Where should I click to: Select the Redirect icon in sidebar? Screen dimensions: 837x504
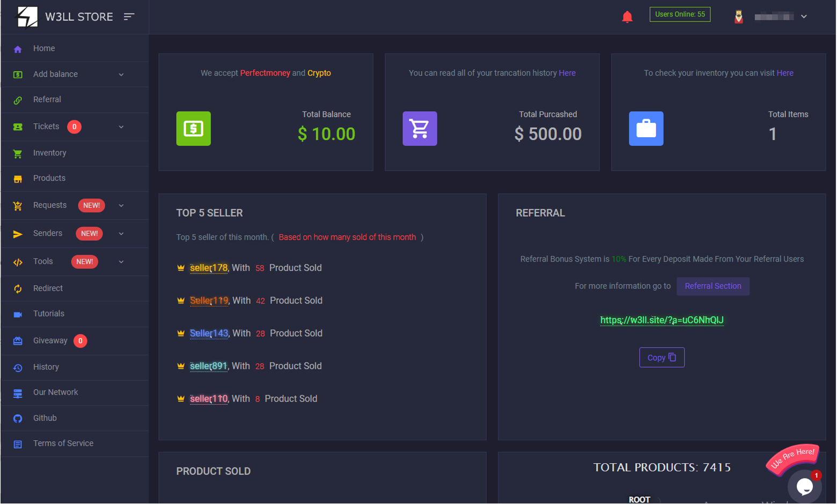coord(18,288)
